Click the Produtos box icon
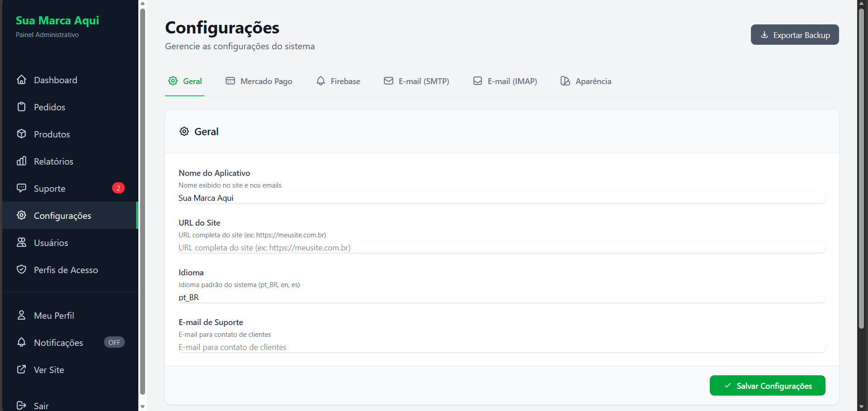This screenshot has height=411, width=868. coord(21,134)
